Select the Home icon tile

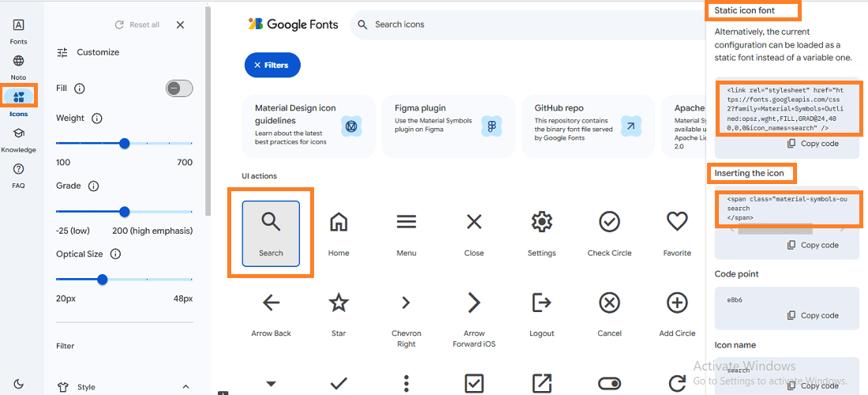pos(339,233)
